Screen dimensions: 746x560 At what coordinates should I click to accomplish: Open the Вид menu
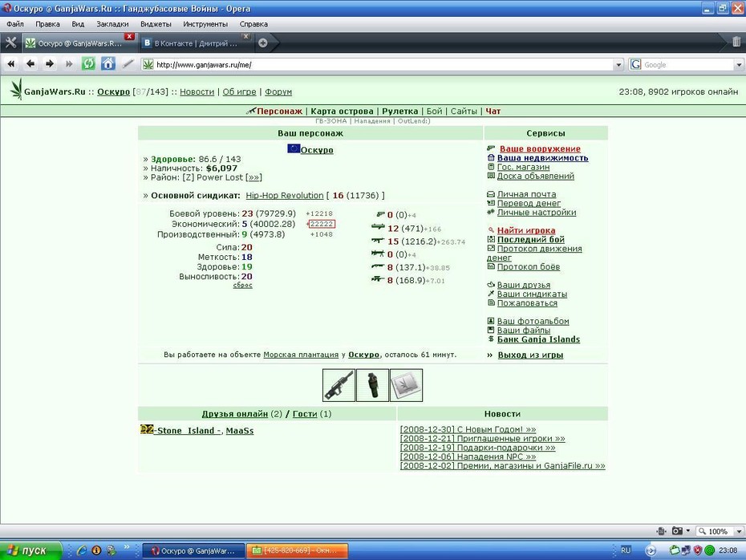pos(78,24)
